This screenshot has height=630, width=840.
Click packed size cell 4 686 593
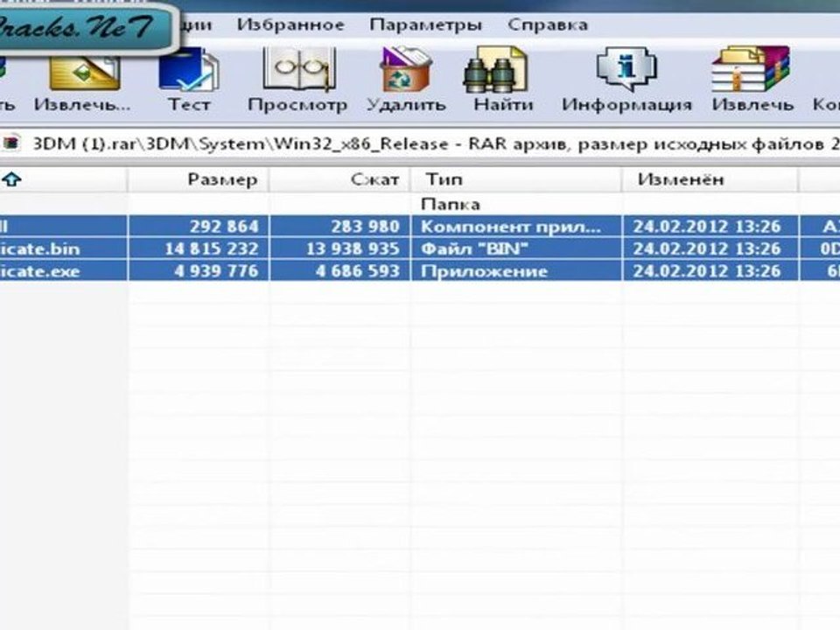(358, 271)
